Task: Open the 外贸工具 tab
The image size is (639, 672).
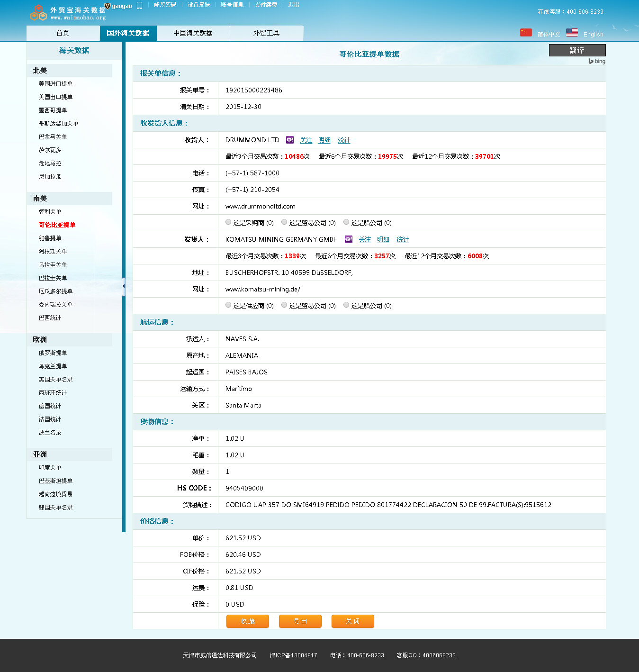Action: pos(266,33)
